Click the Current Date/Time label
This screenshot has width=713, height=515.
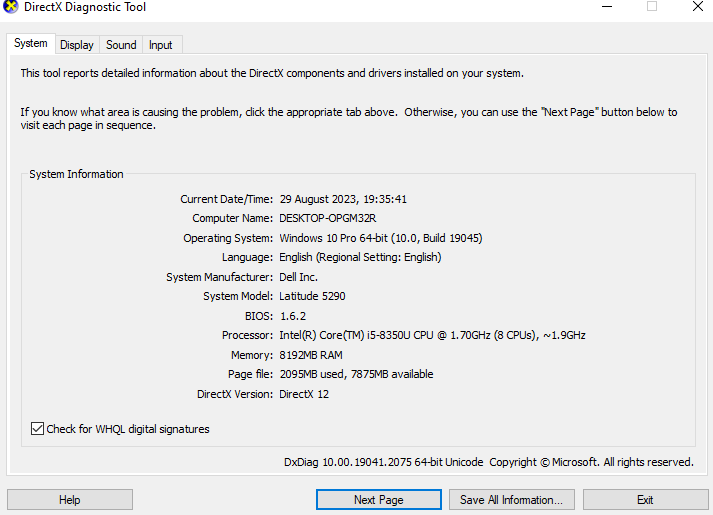pyautogui.click(x=226, y=199)
